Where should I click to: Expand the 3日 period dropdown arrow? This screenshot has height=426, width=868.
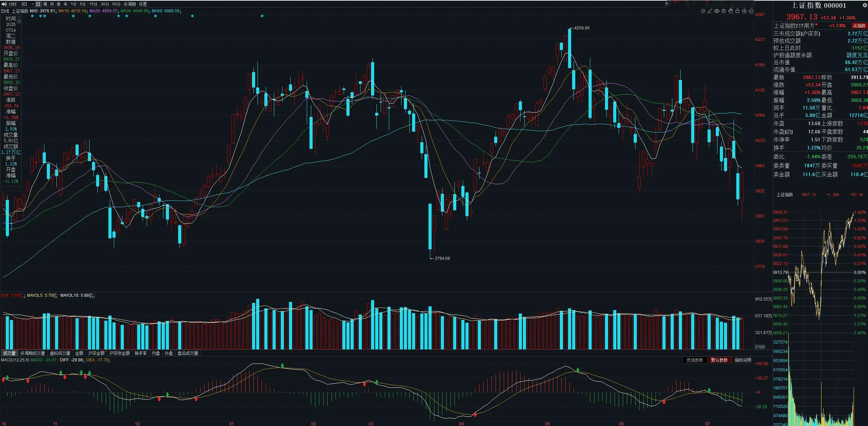[32, 4]
